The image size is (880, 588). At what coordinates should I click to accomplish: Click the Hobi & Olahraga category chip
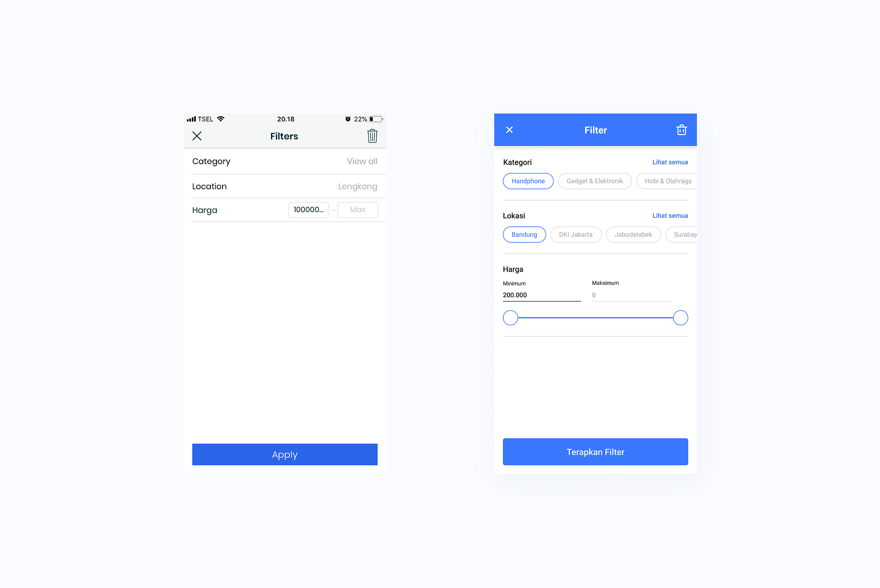666,181
